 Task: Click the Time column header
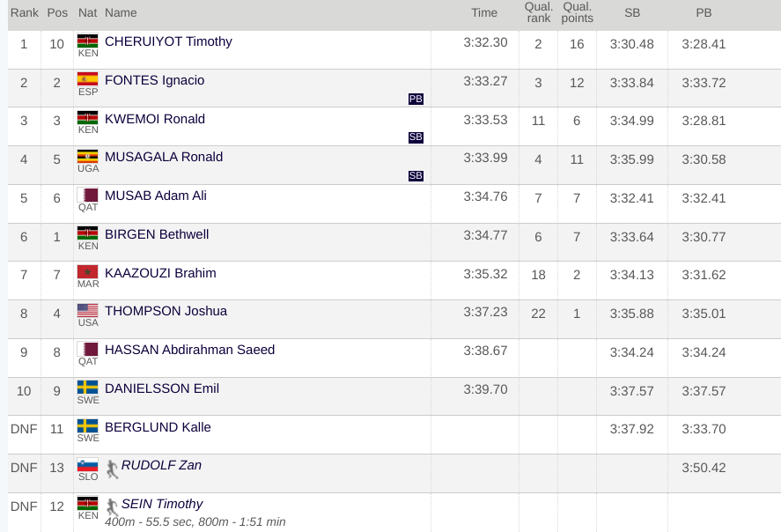tap(484, 13)
